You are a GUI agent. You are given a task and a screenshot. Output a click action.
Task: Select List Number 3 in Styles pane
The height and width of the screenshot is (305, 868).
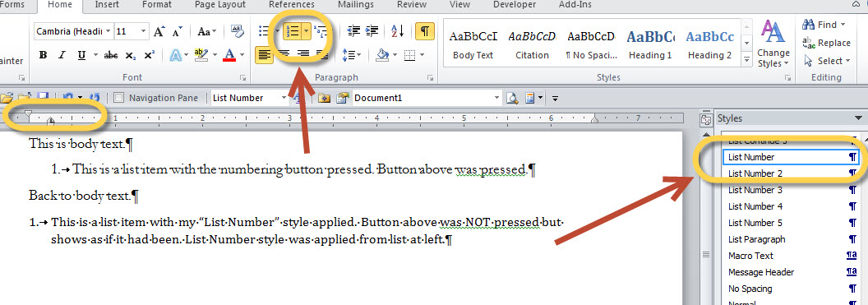[755, 190]
